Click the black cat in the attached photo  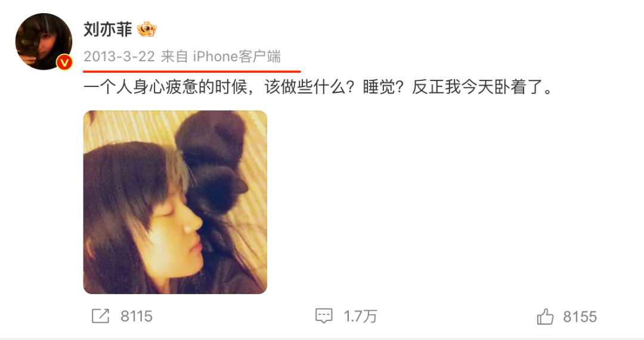click(x=212, y=164)
